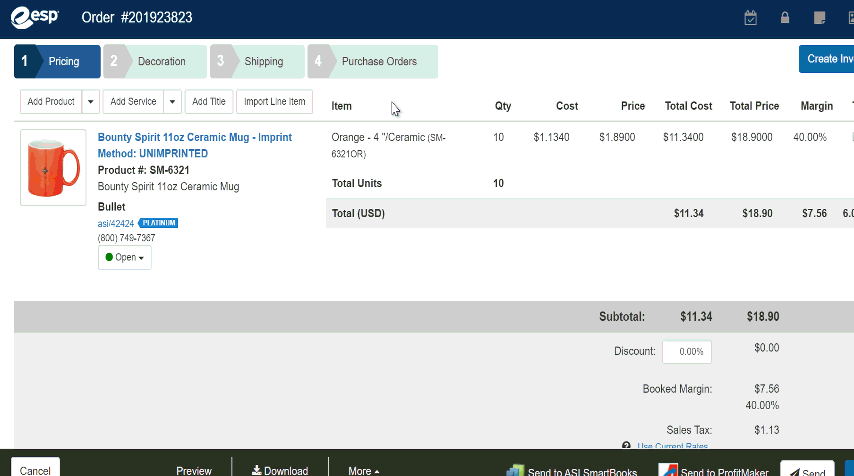Viewport: 854px width, 476px height.
Task: Open the notes icon in header
Action: (x=819, y=18)
